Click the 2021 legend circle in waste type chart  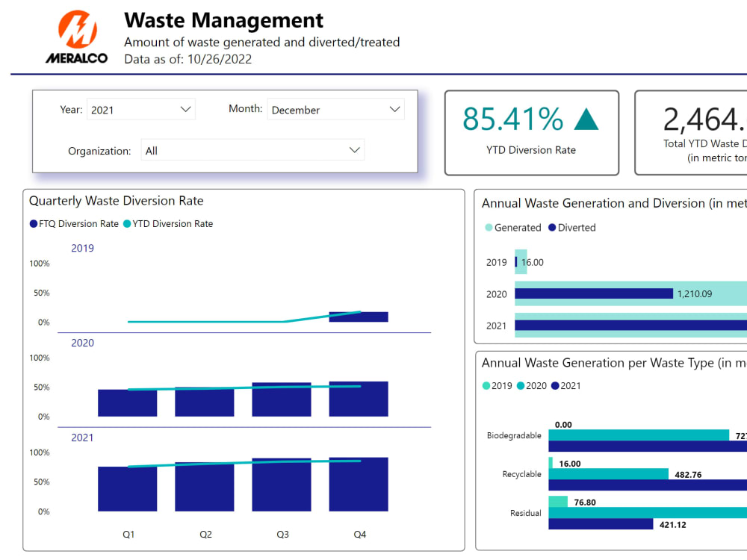coord(556,386)
